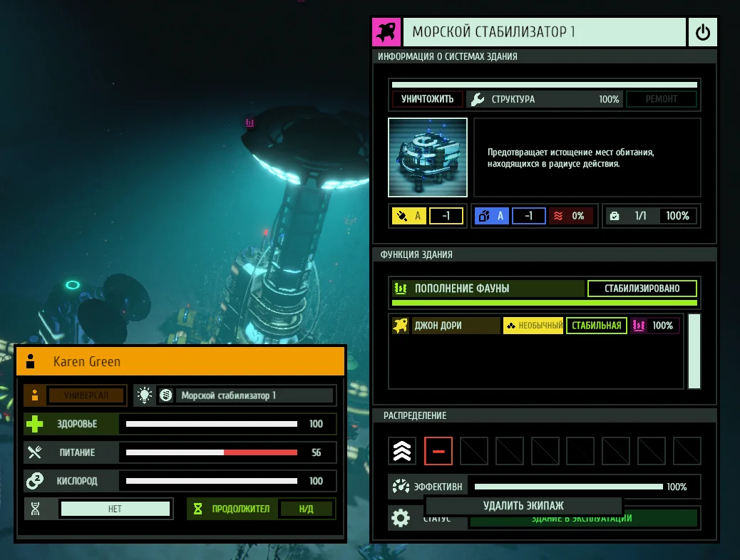This screenshot has height=560, width=740.
Task: Click the УНИЧТОЖИТЬ destroy button
Action: click(x=427, y=99)
